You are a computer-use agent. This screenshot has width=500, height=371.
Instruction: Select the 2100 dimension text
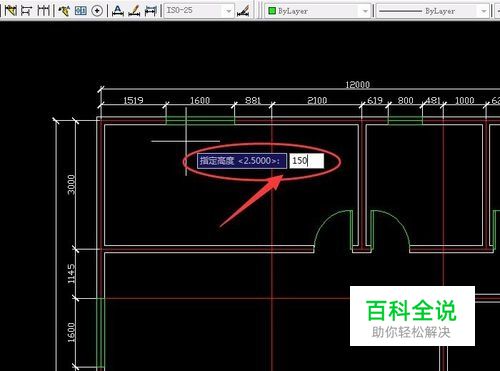click(317, 100)
